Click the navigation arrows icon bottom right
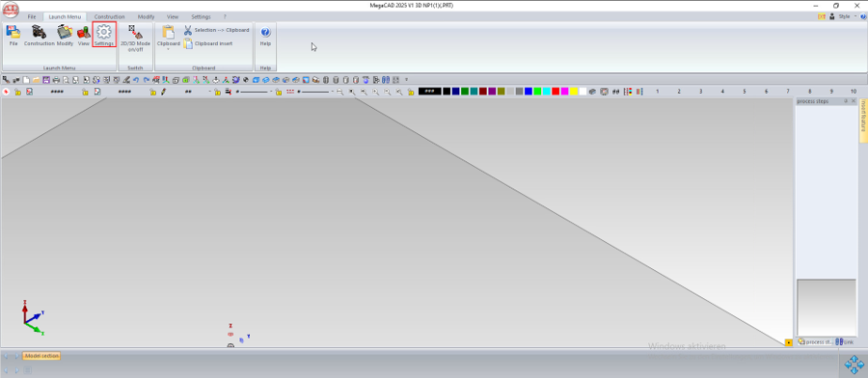This screenshot has height=378, width=868. tap(854, 364)
